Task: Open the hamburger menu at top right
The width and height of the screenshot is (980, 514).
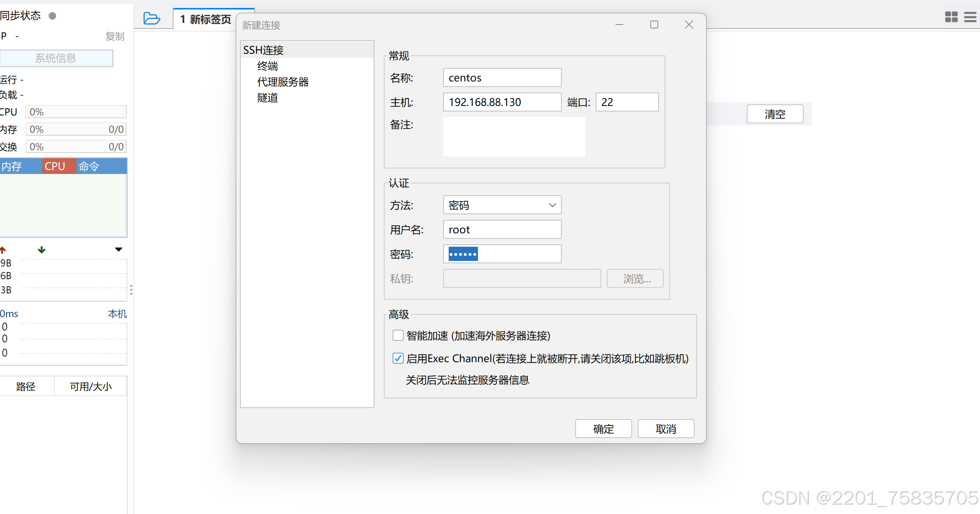Action: click(x=971, y=17)
